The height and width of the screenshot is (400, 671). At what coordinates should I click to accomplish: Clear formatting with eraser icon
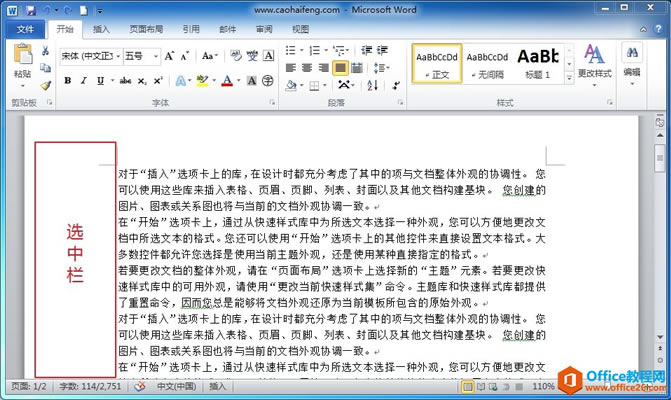tap(236, 56)
